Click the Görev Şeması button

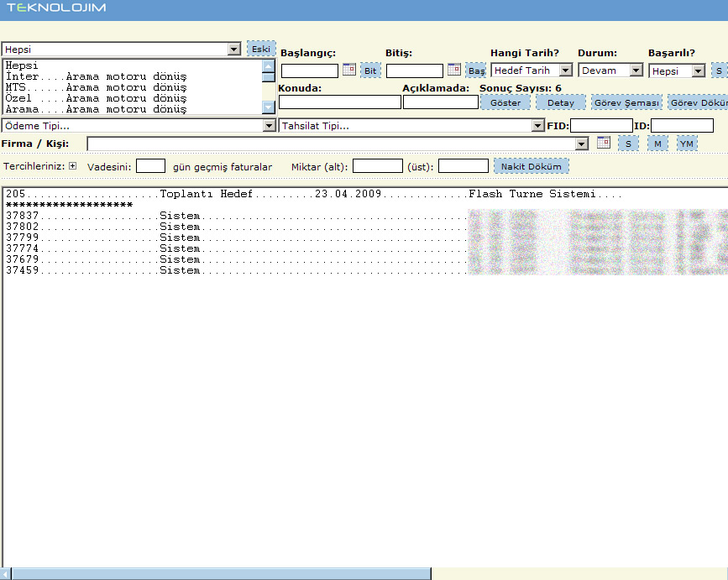(x=626, y=102)
